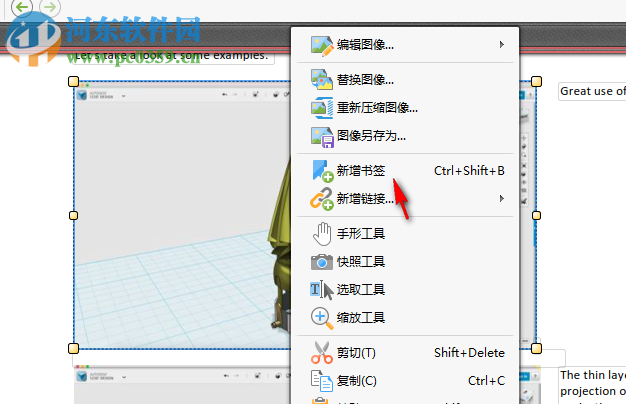Click the 'The thin lay' paragraph text
Screen dimensions: 626x404
pyautogui.click(x=592, y=385)
